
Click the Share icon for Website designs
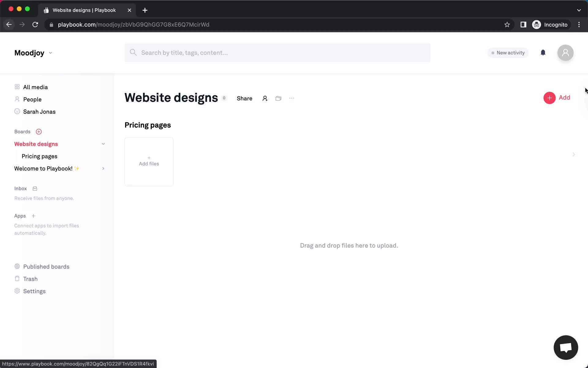pos(244,98)
